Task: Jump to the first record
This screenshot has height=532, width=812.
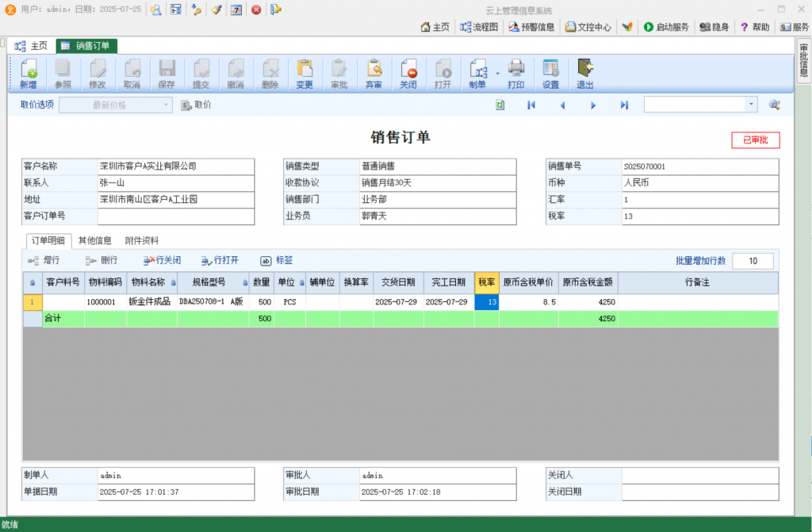Action: click(531, 105)
